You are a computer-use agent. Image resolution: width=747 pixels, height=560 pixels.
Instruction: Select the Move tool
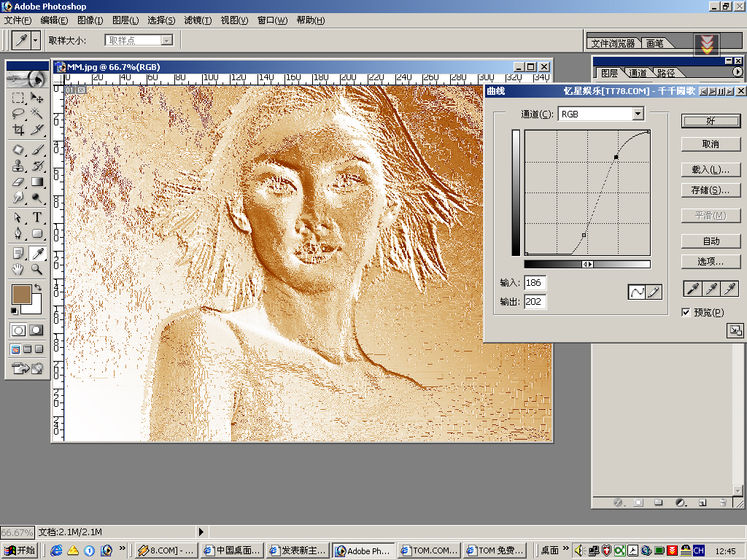click(36, 98)
